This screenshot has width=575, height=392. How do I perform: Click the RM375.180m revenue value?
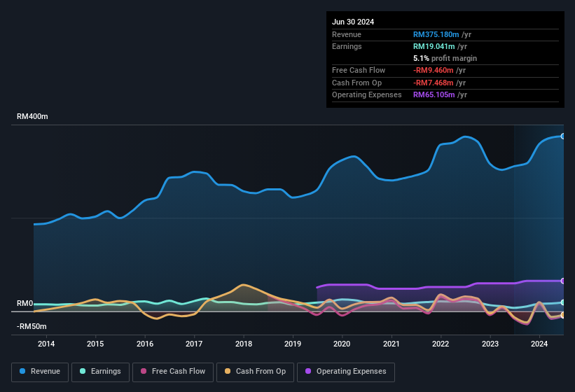tap(436, 34)
